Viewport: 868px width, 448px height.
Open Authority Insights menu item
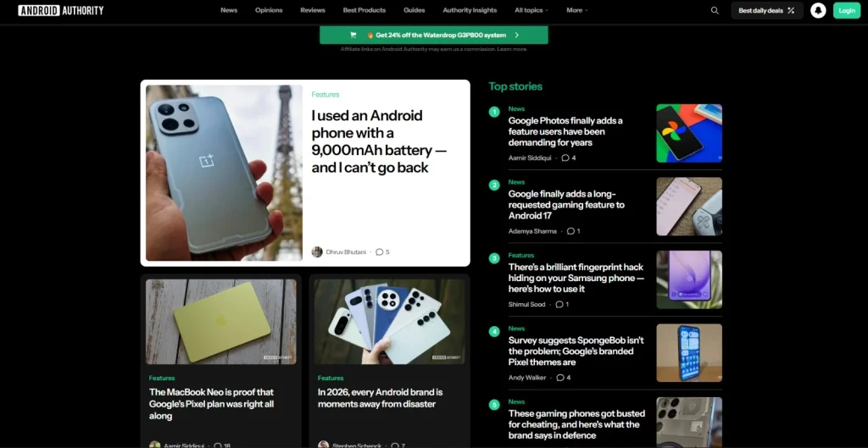[x=470, y=10]
